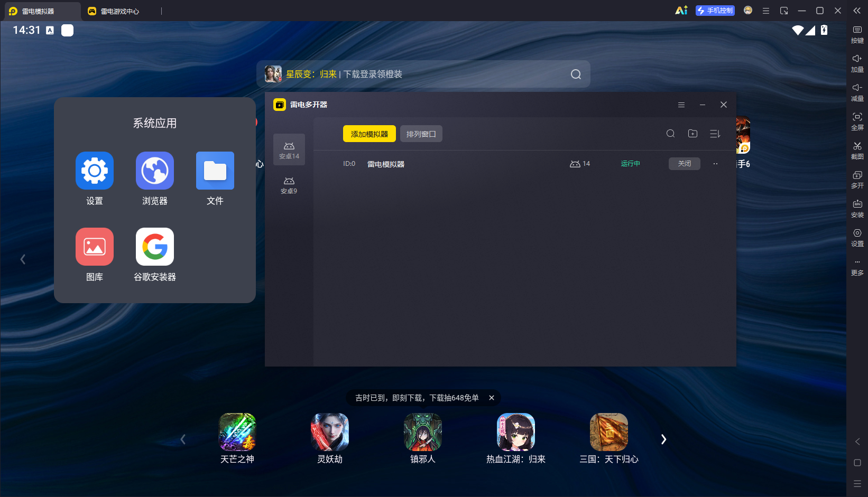Open 三国：天下归心 game icon
Viewport: 868px width, 497px height.
coord(609,432)
